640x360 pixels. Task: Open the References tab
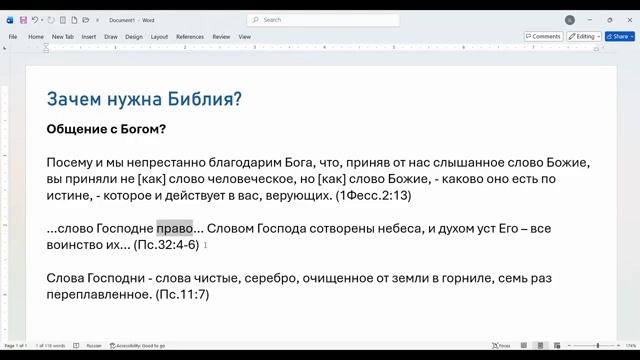coord(190,37)
